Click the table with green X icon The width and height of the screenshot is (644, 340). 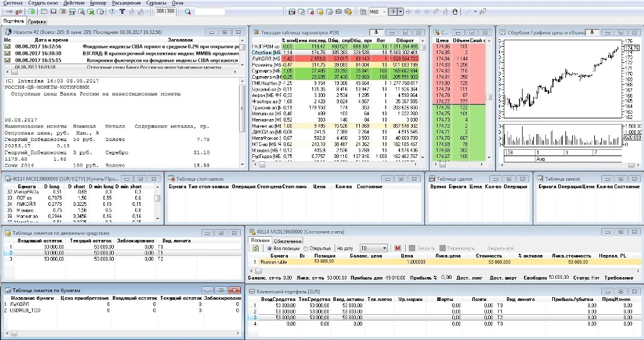[x=91, y=12]
